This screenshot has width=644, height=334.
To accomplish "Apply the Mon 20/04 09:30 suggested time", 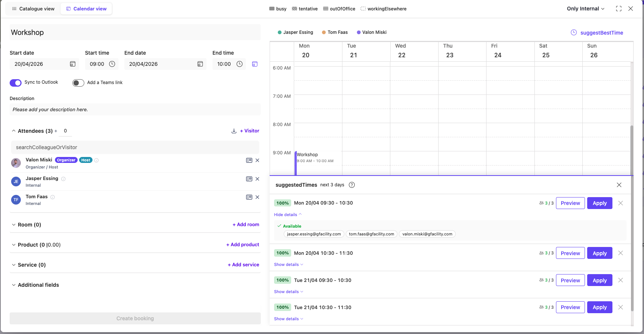I will click(599, 203).
